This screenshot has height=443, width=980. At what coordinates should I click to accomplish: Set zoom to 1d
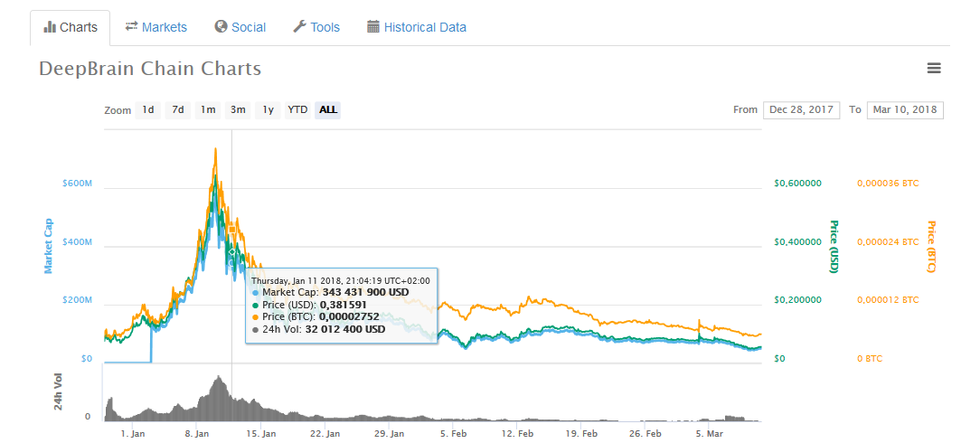(148, 110)
